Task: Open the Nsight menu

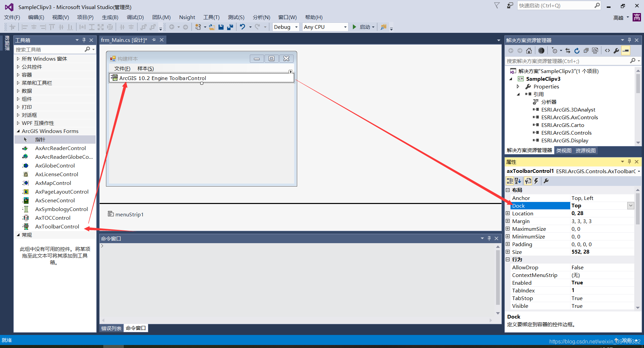Action: (187, 17)
